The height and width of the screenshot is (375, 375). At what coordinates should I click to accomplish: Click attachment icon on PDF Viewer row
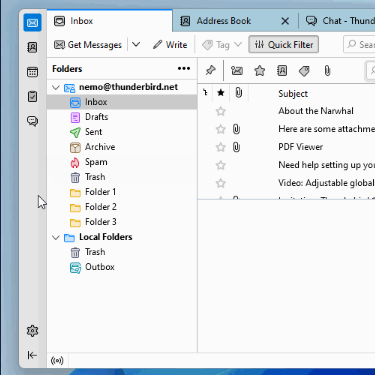(236, 147)
